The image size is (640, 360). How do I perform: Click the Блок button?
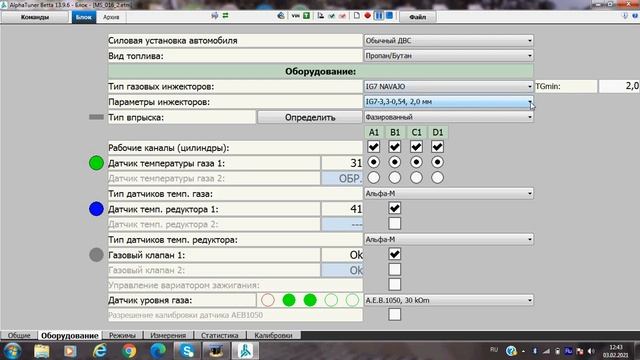click(x=84, y=17)
